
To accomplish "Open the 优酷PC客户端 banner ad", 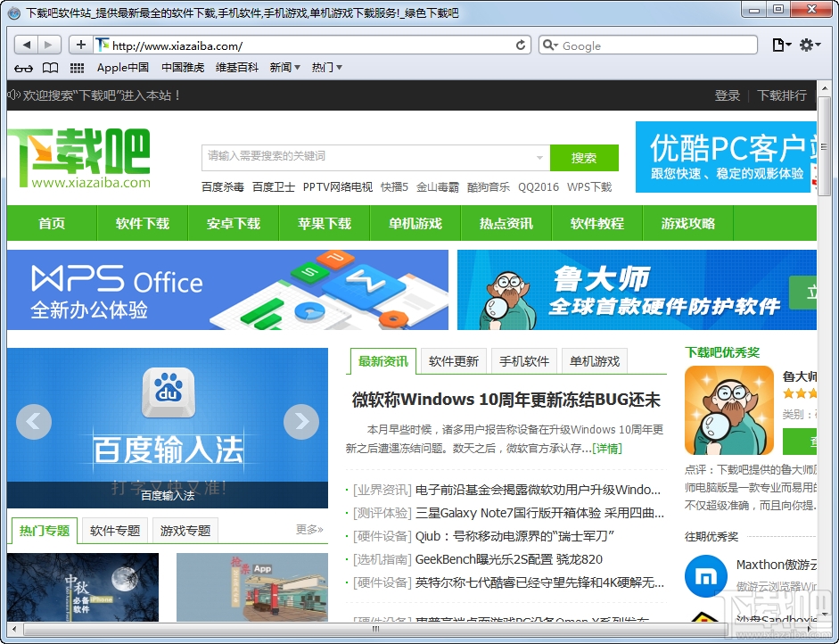I will pyautogui.click(x=726, y=157).
